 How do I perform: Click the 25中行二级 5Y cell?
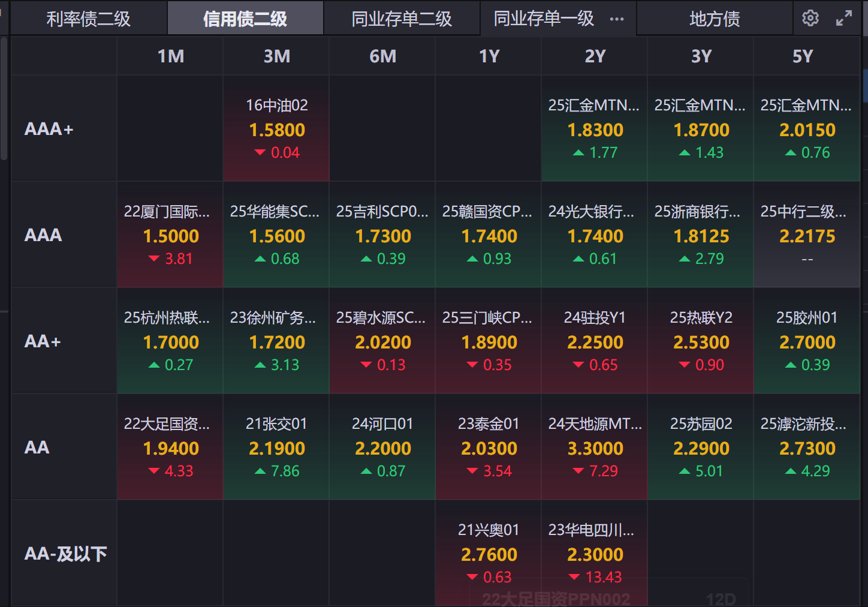tap(806, 235)
